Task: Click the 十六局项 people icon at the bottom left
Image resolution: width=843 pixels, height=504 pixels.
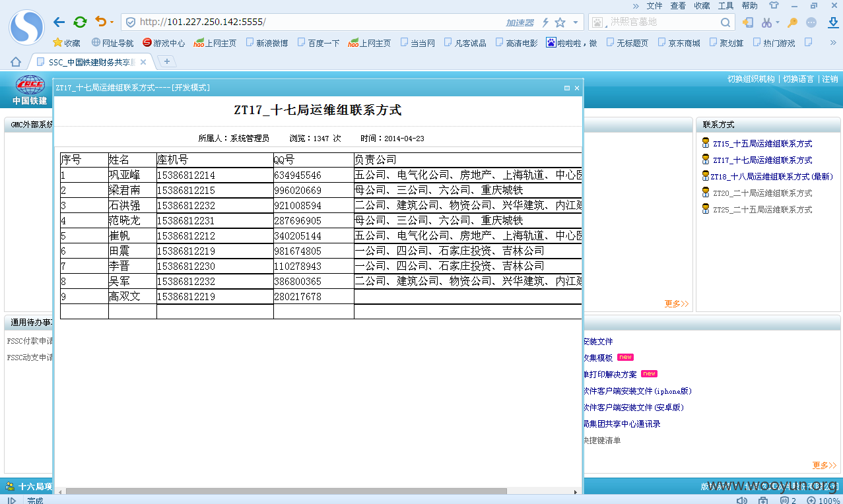Action: coord(11,487)
